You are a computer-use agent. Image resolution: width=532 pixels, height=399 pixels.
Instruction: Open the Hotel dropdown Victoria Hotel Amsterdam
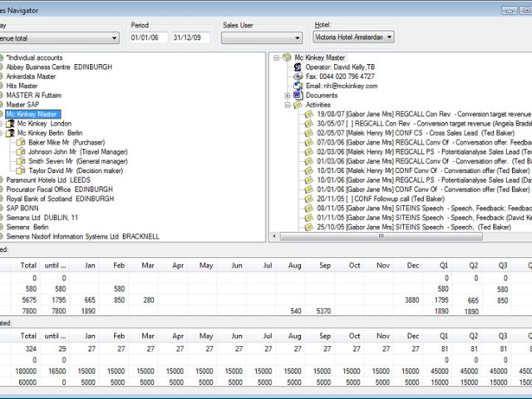[389, 37]
